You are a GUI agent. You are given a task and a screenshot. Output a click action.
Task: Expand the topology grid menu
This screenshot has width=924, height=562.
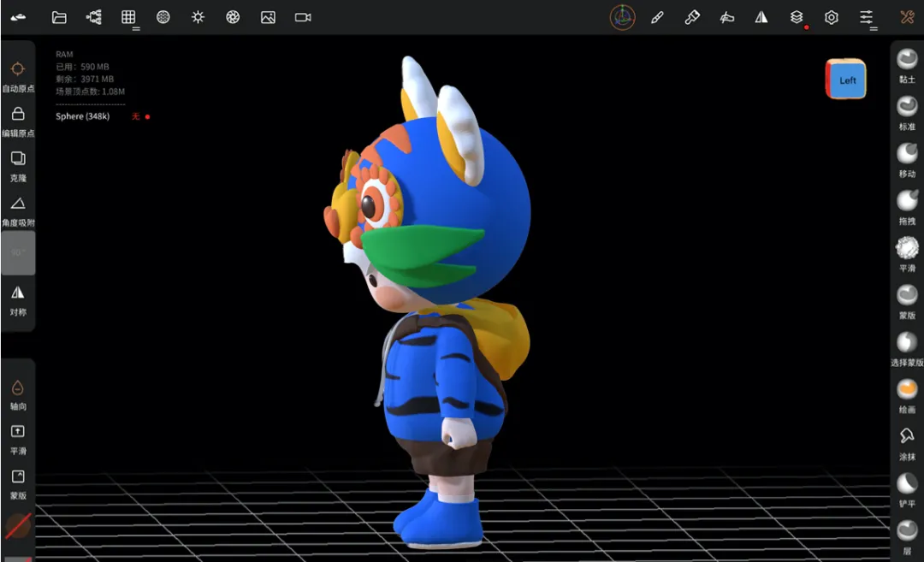coord(129,18)
